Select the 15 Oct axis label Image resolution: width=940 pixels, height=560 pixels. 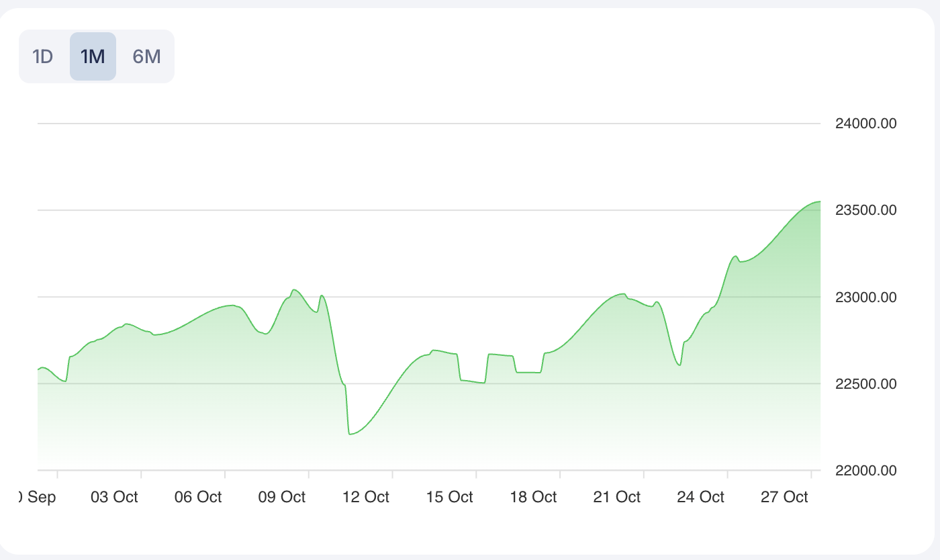[x=450, y=498]
